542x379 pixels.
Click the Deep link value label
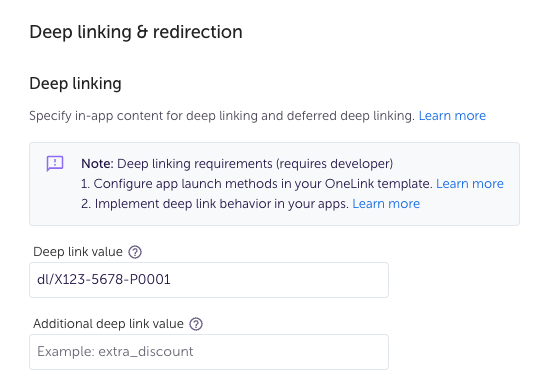click(x=78, y=252)
